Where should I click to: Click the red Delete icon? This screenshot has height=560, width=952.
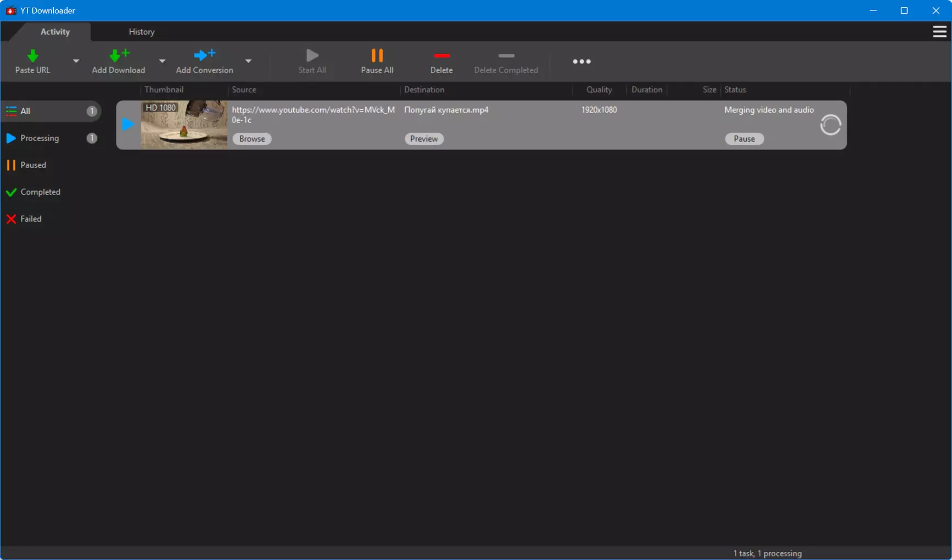coord(442,55)
